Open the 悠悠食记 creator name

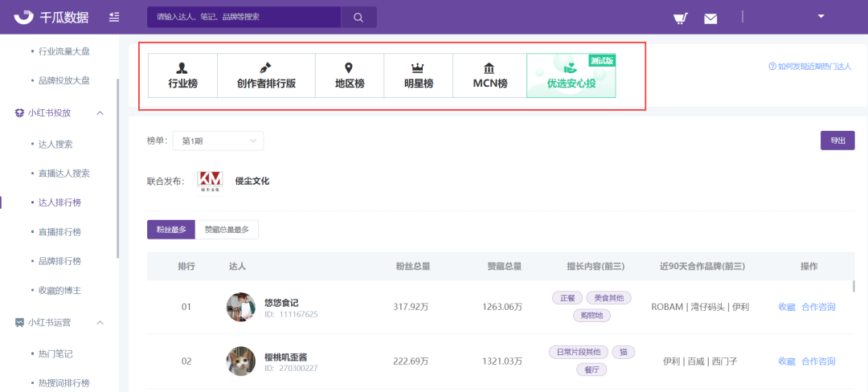(281, 302)
